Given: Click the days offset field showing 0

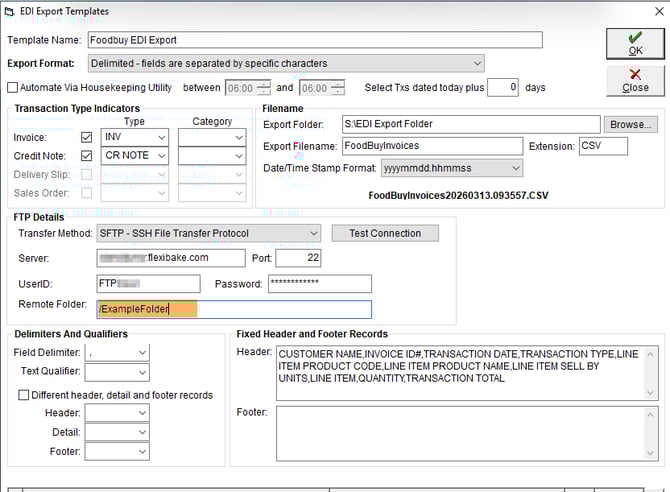Looking at the screenshot, I should 503,87.
